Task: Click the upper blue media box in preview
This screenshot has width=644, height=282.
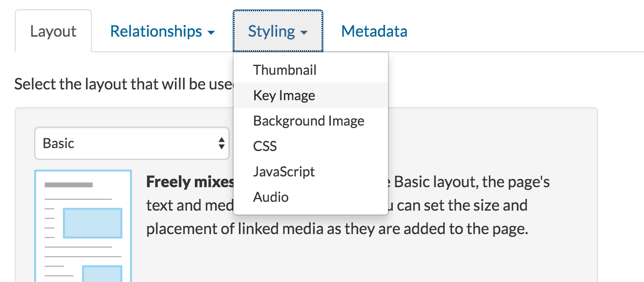Action: tap(92, 223)
